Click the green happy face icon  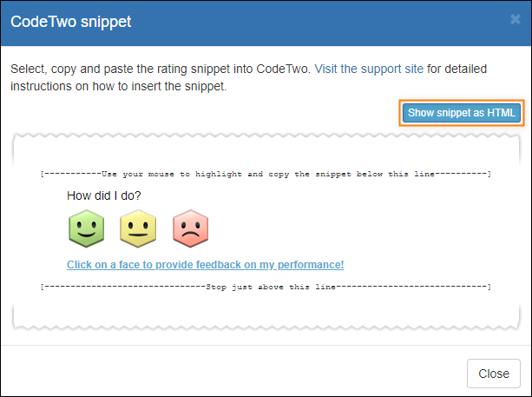(x=86, y=228)
